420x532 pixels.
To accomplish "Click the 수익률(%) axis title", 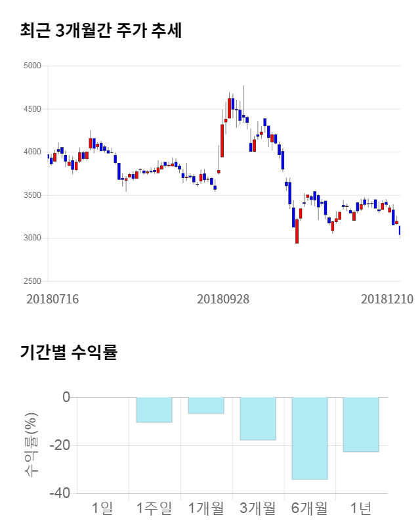I will pos(31,445).
